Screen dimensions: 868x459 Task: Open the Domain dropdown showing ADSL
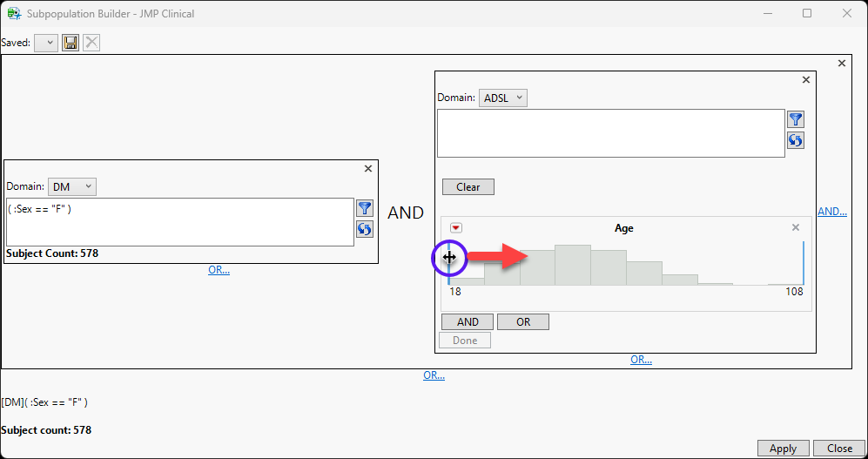point(503,98)
